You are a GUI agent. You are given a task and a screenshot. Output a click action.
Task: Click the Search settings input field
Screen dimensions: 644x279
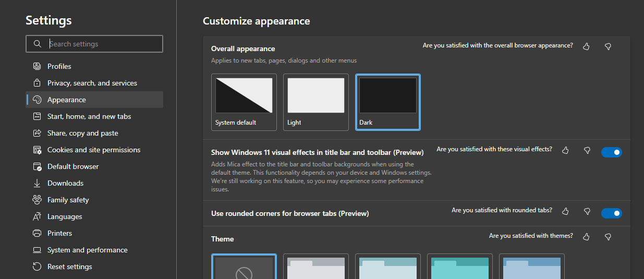[94, 44]
